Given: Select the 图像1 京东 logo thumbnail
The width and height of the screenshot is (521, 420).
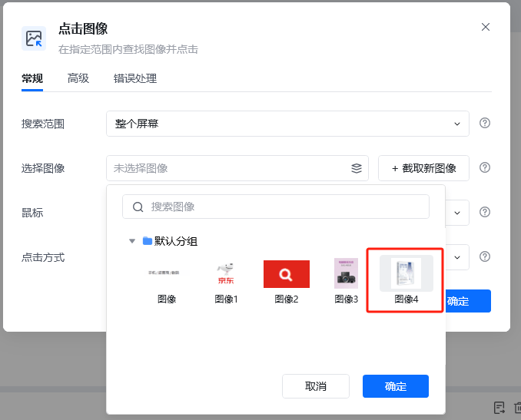Looking at the screenshot, I should coord(226,273).
